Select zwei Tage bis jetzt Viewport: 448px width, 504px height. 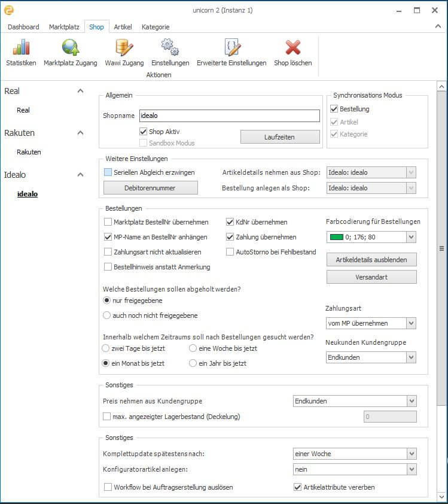coord(106,348)
